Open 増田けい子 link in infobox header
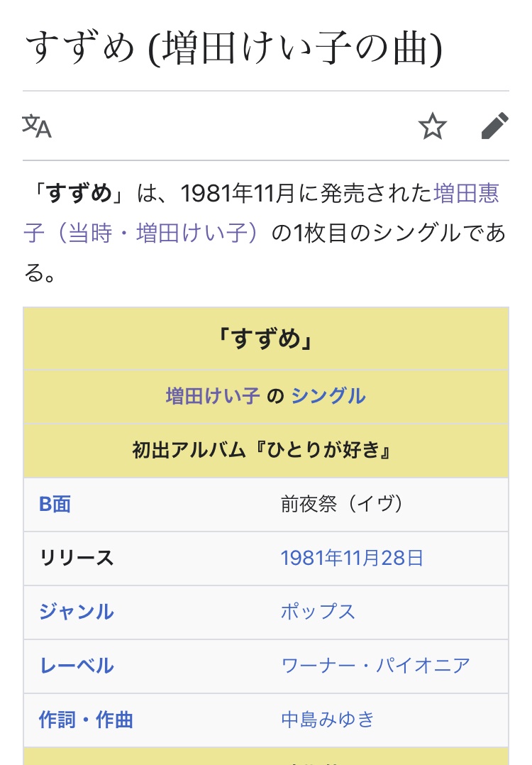The width and height of the screenshot is (532, 765). (x=213, y=396)
